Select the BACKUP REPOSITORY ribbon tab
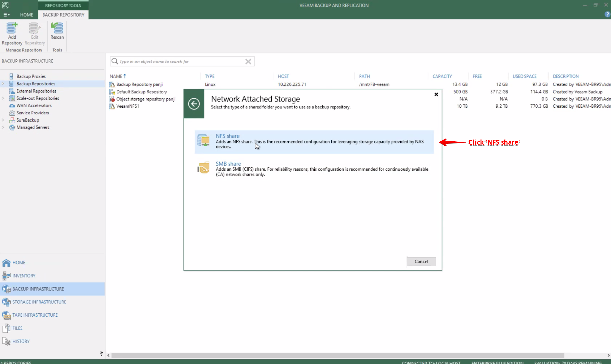Screen dimensions: 611x364 [x=63, y=15]
